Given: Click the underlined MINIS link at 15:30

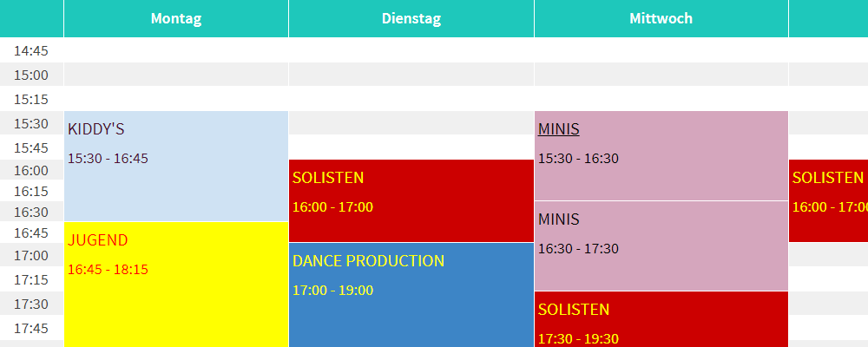Looking at the screenshot, I should (559, 130).
